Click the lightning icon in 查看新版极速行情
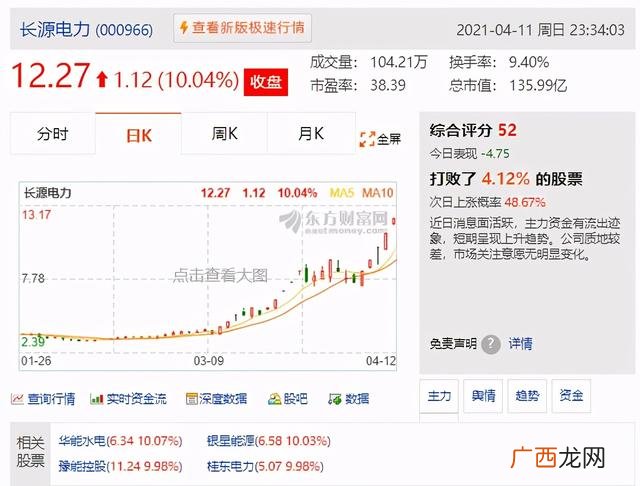 (184, 28)
